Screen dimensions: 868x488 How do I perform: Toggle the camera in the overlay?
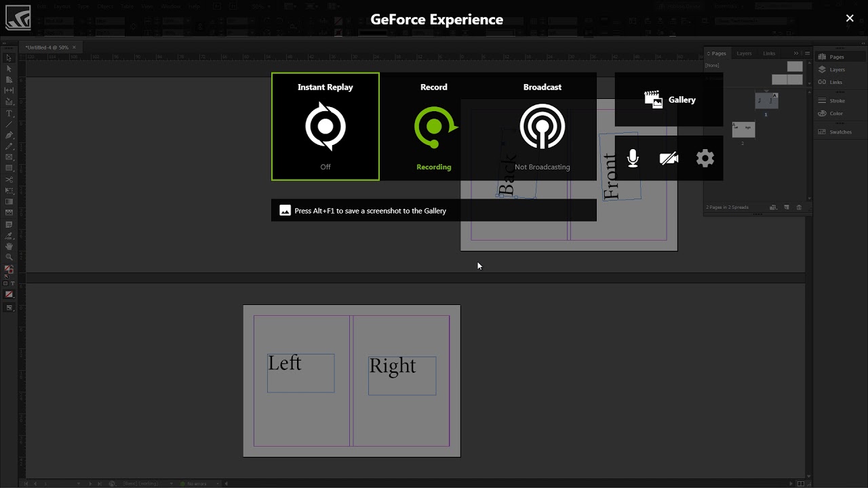click(x=669, y=159)
